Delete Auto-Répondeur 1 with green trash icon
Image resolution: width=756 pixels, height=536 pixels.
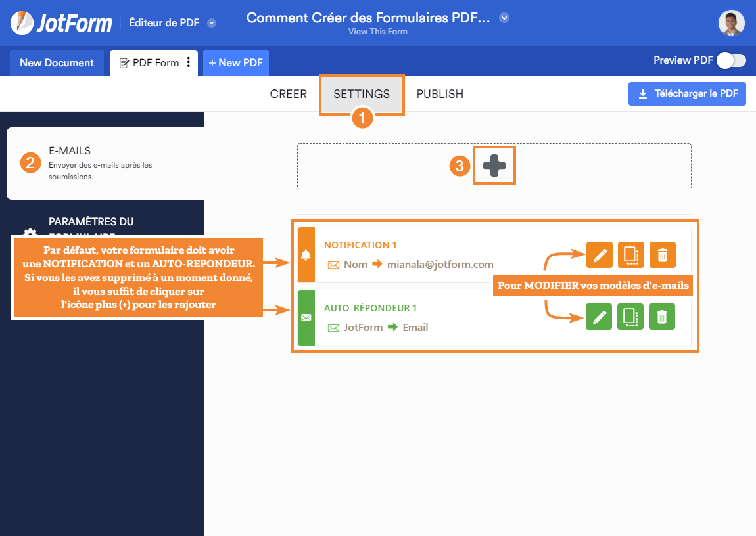coord(662,317)
